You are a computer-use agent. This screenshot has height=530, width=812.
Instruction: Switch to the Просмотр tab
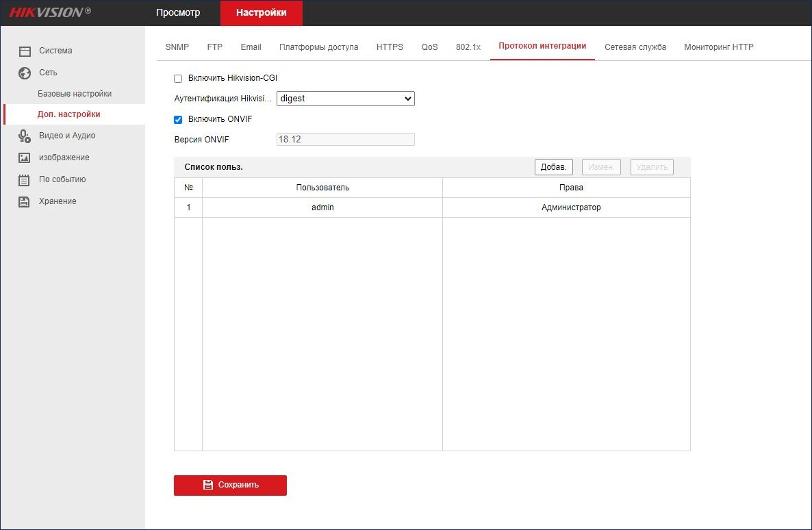pos(178,12)
